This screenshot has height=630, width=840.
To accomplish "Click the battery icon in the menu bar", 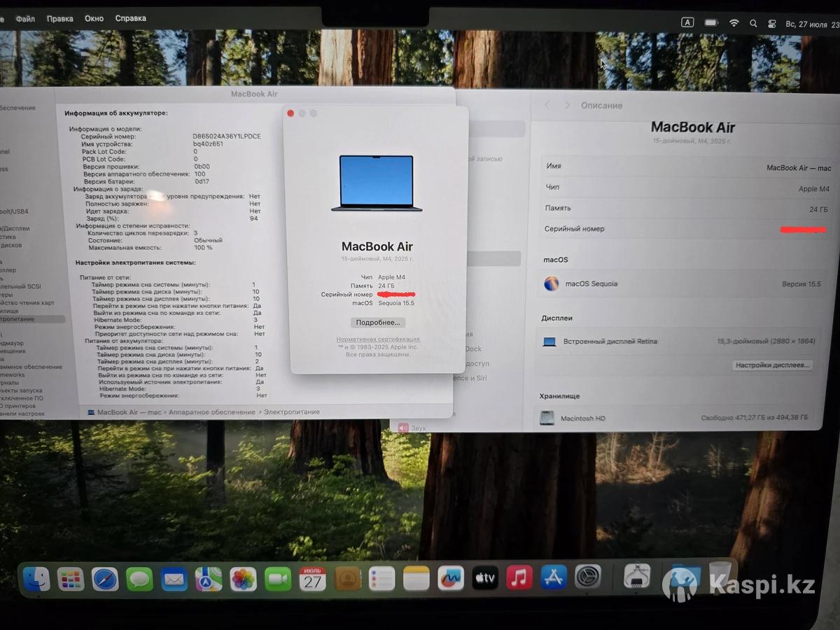I will (x=711, y=22).
